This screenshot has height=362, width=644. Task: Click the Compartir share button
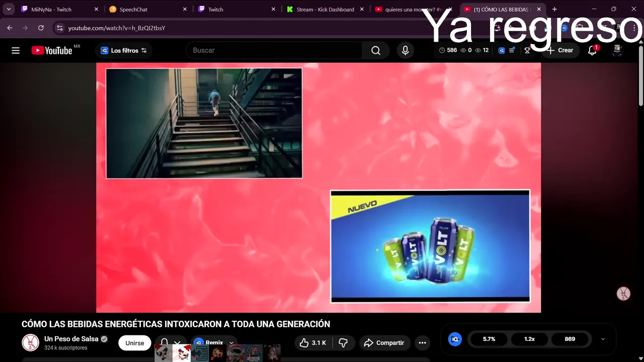pos(384,343)
